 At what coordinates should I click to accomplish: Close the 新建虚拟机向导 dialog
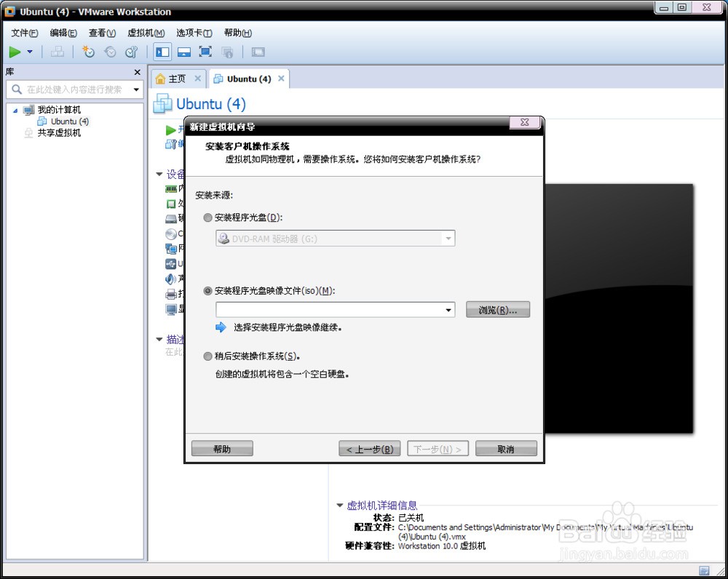tap(525, 122)
